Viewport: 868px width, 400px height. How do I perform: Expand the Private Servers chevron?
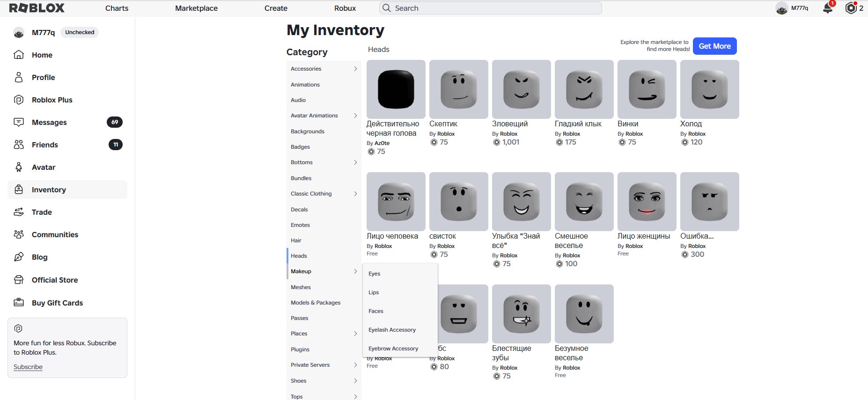tap(355, 365)
